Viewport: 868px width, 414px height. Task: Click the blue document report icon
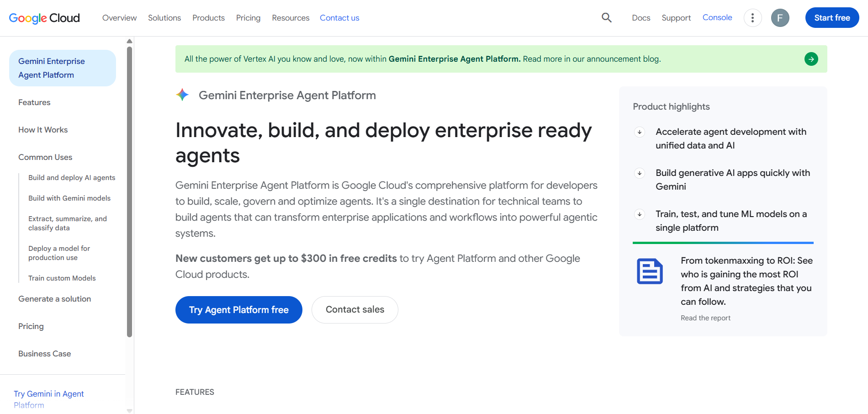[650, 271]
